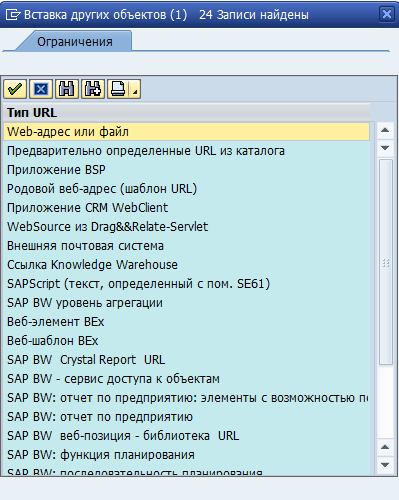The height and width of the screenshot is (500, 399).
Task: Select Предварительно определенные URL из каталога
Action: (187, 151)
